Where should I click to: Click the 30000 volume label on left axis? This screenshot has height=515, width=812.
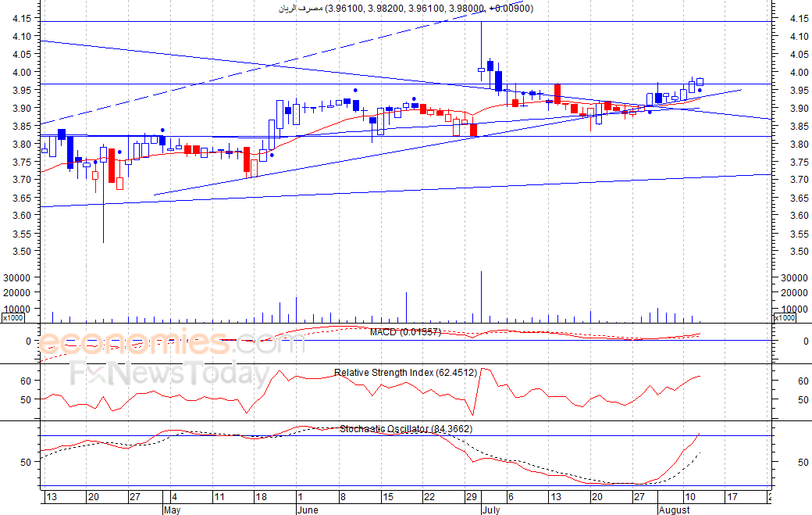pos(17,277)
